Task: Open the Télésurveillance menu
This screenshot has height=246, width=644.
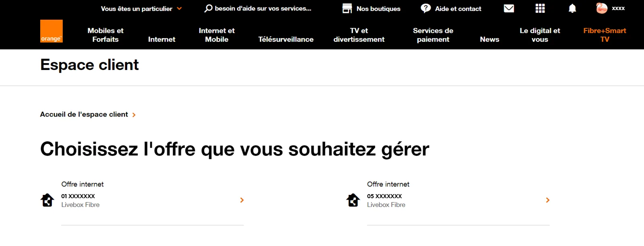Action: click(x=286, y=39)
